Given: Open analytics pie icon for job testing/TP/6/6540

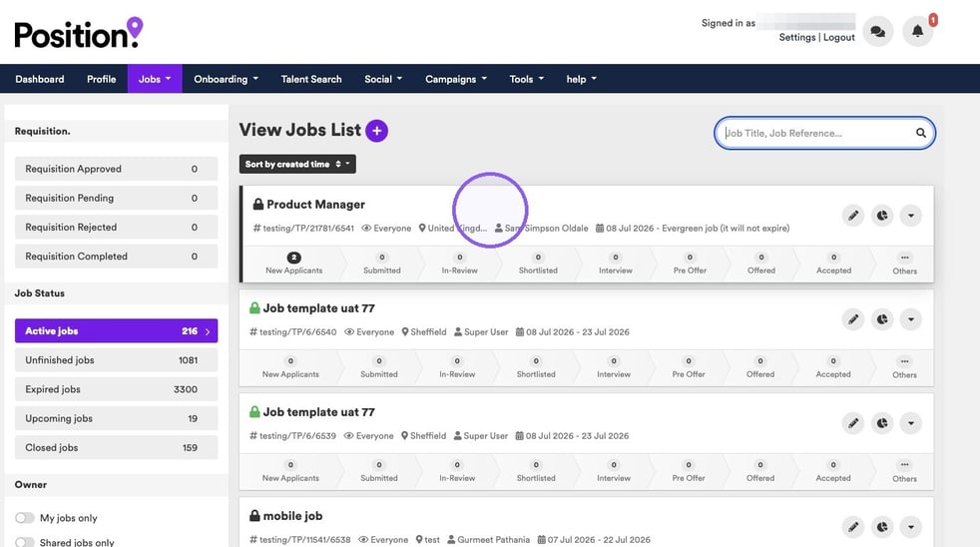Looking at the screenshot, I should [x=882, y=319].
